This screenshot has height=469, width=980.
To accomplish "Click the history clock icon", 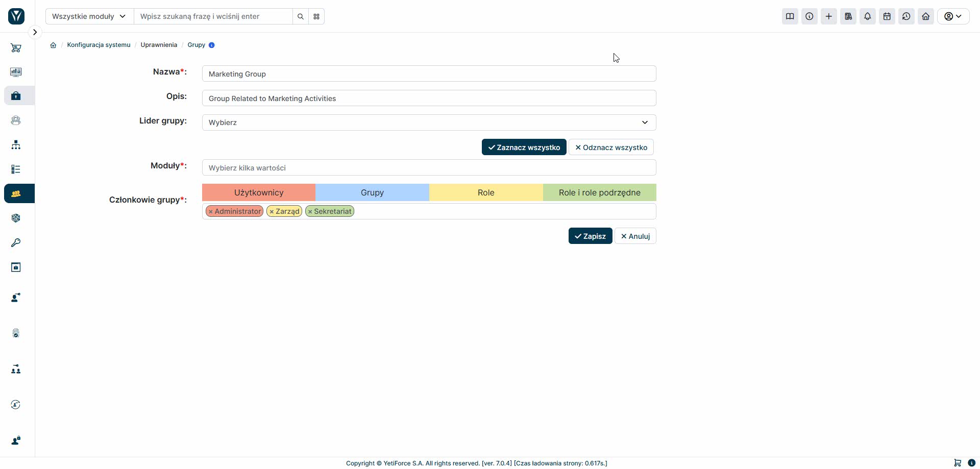I will click(906, 16).
